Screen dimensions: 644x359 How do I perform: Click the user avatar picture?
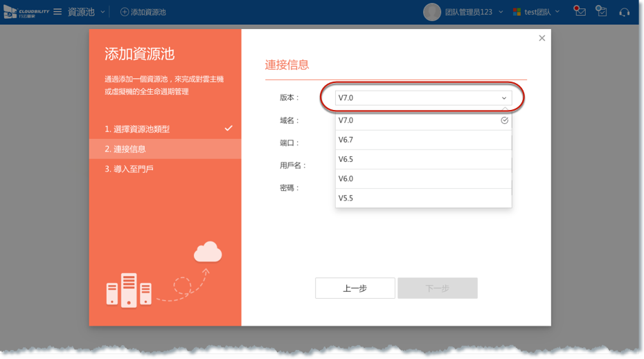[x=432, y=12]
